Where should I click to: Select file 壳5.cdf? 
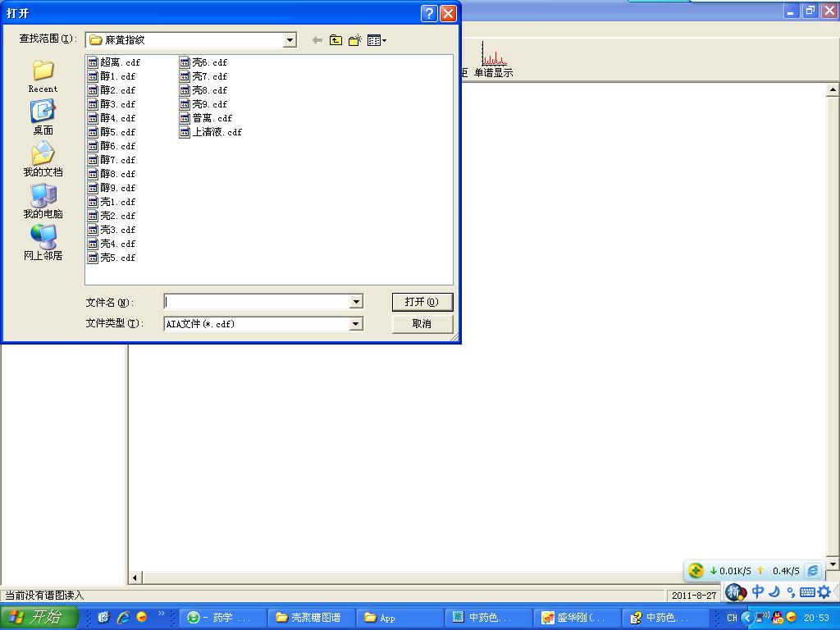(x=112, y=258)
